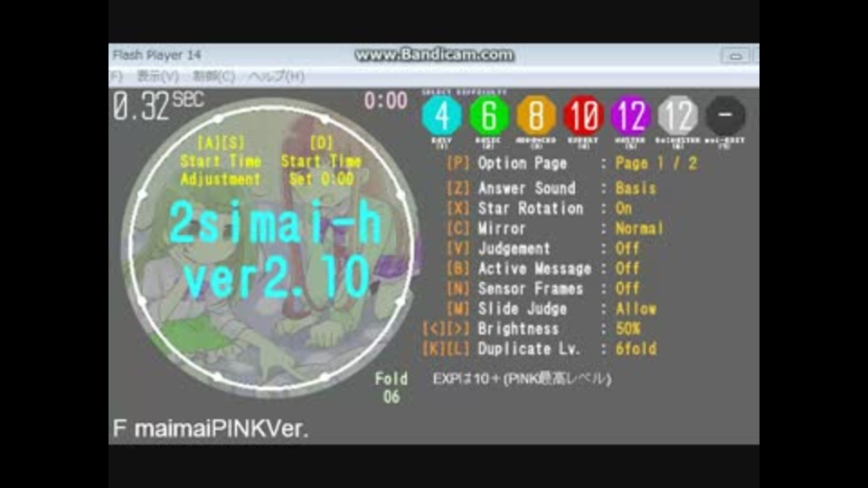This screenshot has width=868, height=488.
Task: Click the [P] Option Page row
Action: pos(571,164)
